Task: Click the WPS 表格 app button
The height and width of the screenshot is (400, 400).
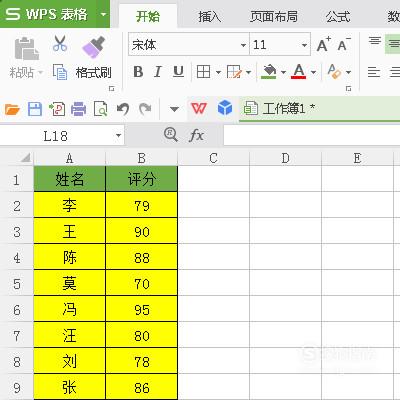Action: (47, 14)
